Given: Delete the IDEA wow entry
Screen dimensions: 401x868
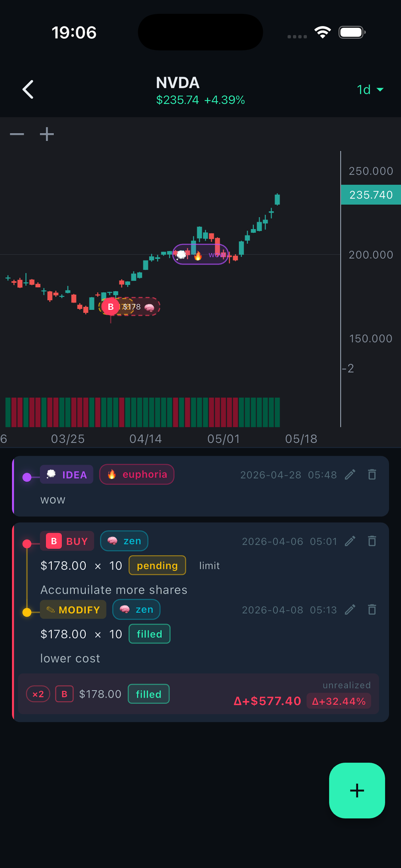Looking at the screenshot, I should (x=372, y=474).
